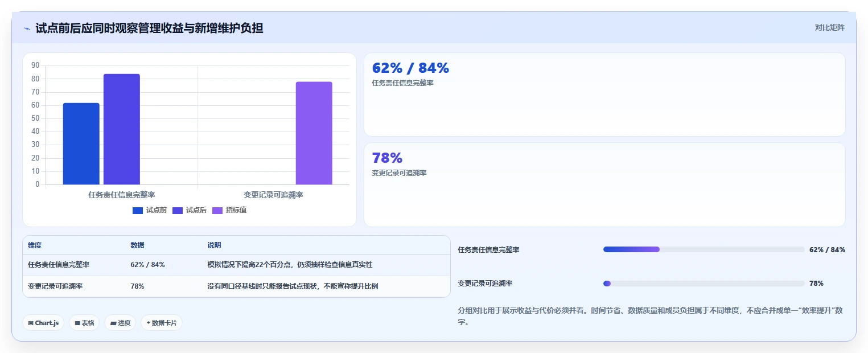Click progress value 62% / 84%

pos(827,249)
